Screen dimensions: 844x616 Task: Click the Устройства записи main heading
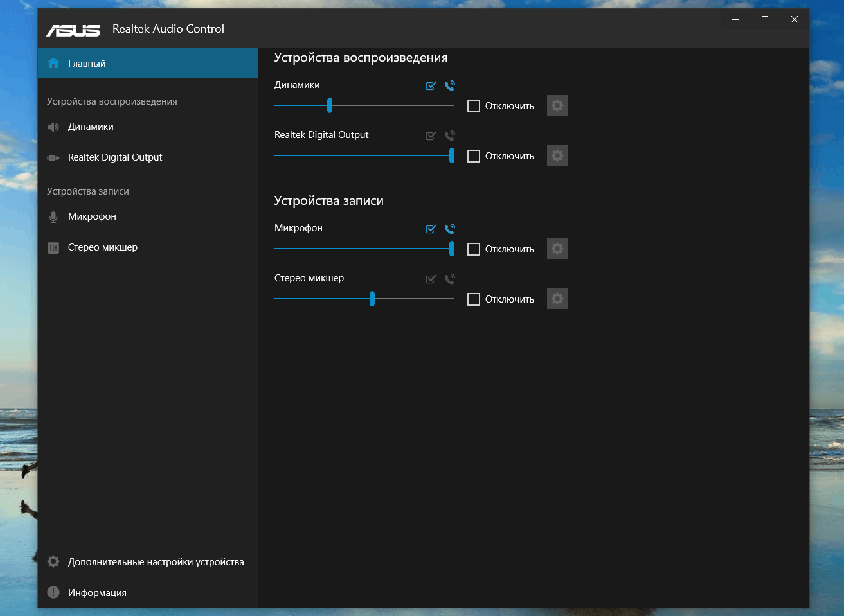(x=328, y=201)
